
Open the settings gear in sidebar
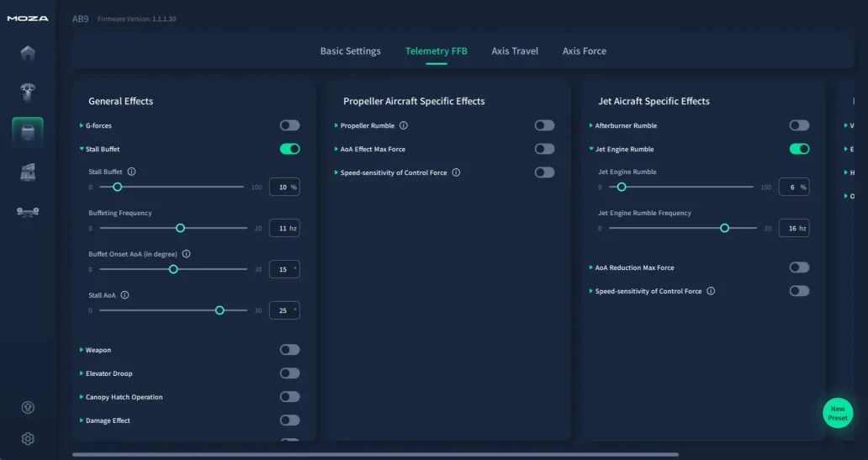(28, 438)
